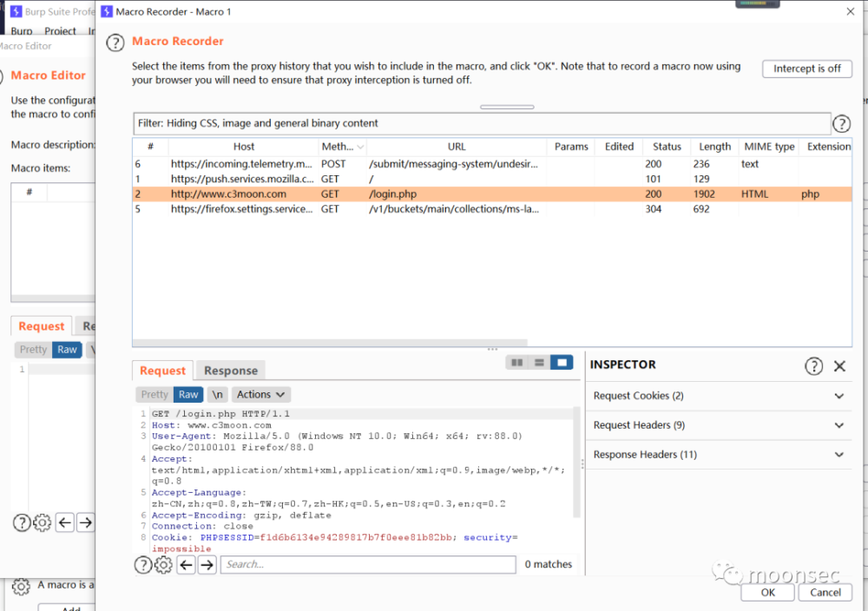This screenshot has width=868, height=611.
Task: Click the filter bar to edit filters
Action: [482, 123]
